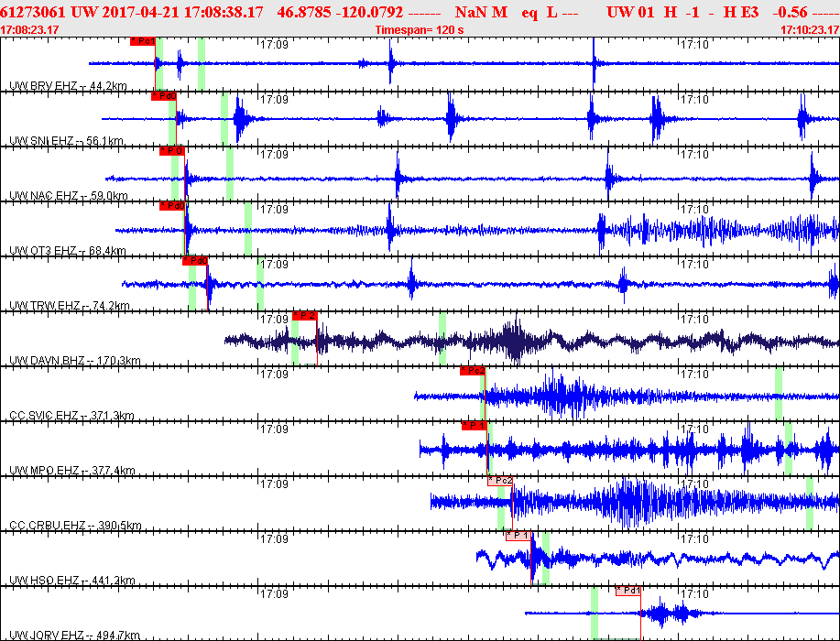Click the P 1 pick flag on HSO trace
Viewport: 840px width, 641px height.
(x=518, y=536)
